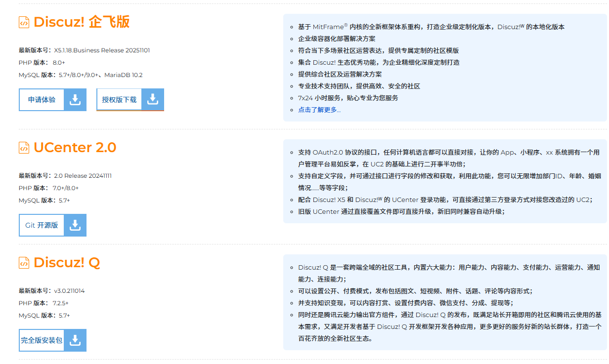Click the code file icon beside Discuz! Q
Viewport: 609px width, 364px height.
point(24,263)
